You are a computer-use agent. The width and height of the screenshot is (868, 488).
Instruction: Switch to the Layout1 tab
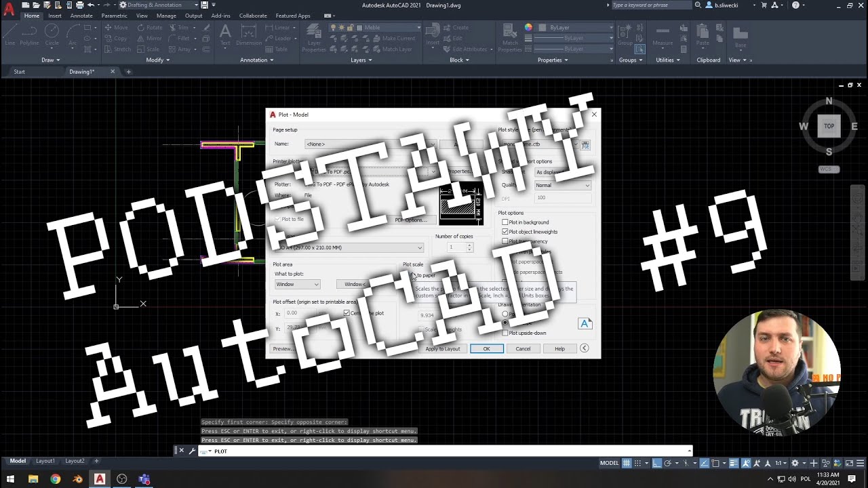[x=45, y=461]
